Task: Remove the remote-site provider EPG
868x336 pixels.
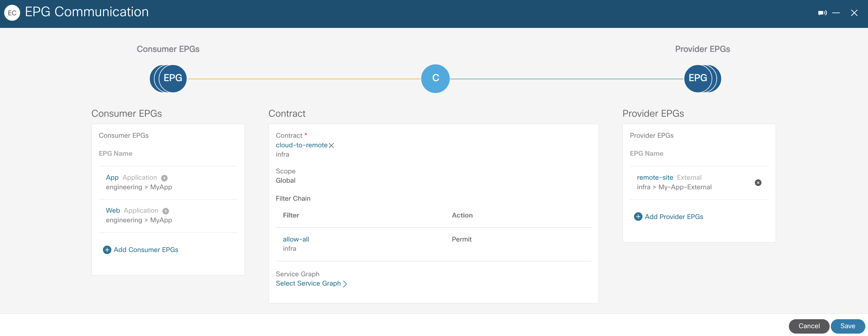Action: [758, 182]
